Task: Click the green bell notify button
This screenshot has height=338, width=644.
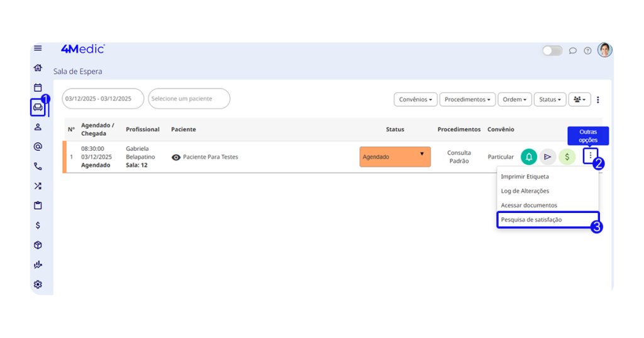Action: (529, 157)
